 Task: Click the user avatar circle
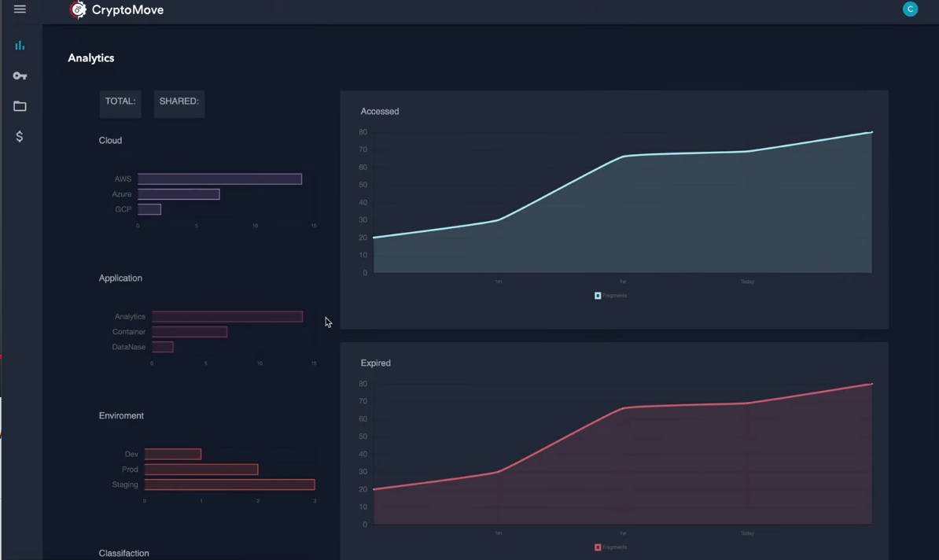[910, 9]
